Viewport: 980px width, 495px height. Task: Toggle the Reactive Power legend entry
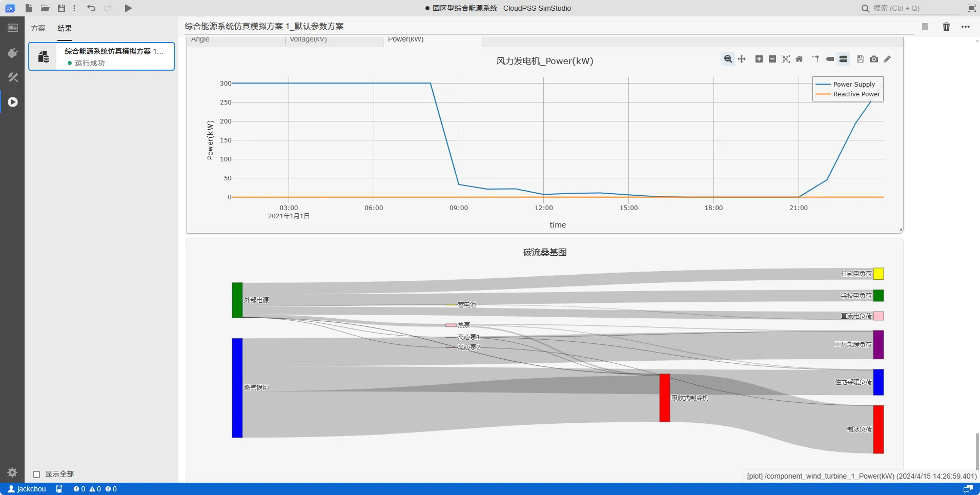848,94
